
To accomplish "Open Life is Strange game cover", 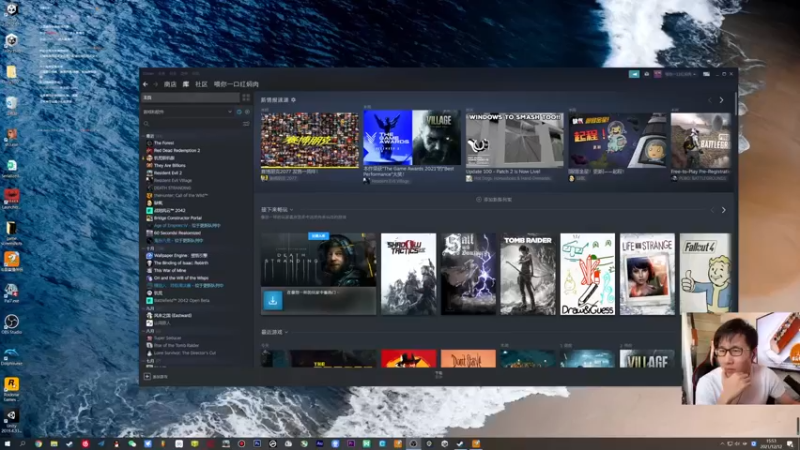I will 647,274.
